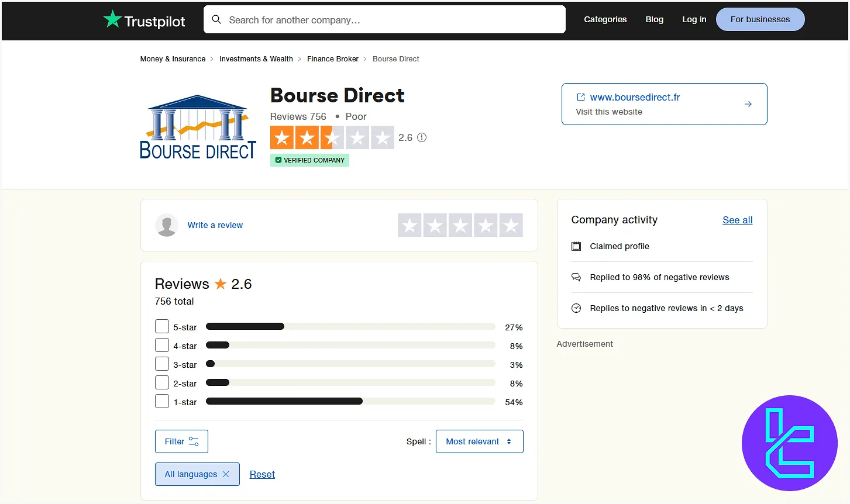850x504 pixels.
Task: Check the 4-star filter checkbox
Action: (162, 345)
